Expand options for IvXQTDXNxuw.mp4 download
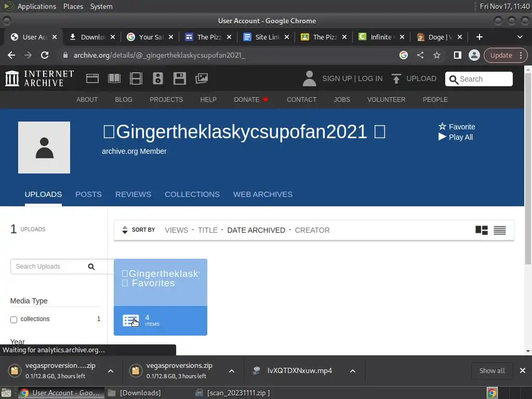Screen dimensions: 532x399 click(x=353, y=371)
